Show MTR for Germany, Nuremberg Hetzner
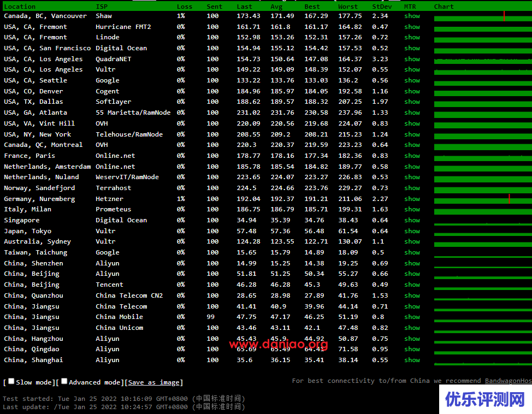 412,199
